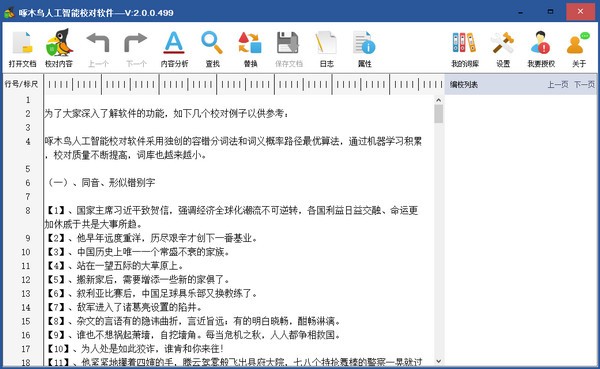Open 设置 settings tools icon

pyautogui.click(x=503, y=49)
